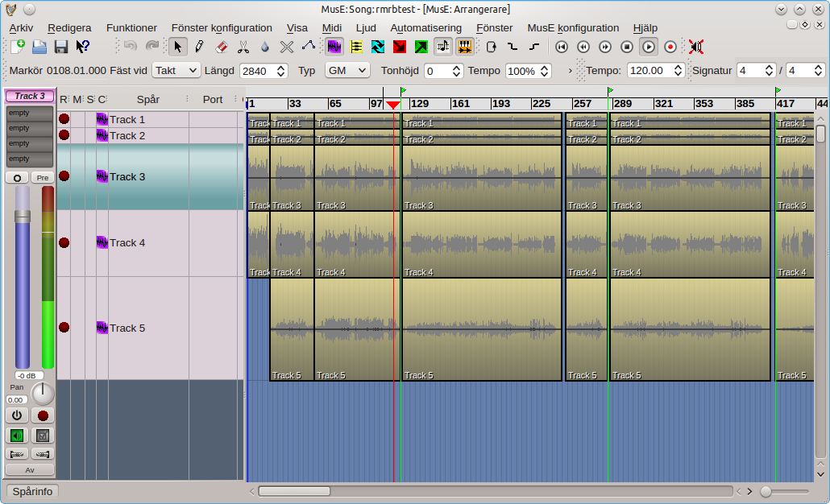Create a new song file
830x504 pixels.
pyautogui.click(x=17, y=47)
